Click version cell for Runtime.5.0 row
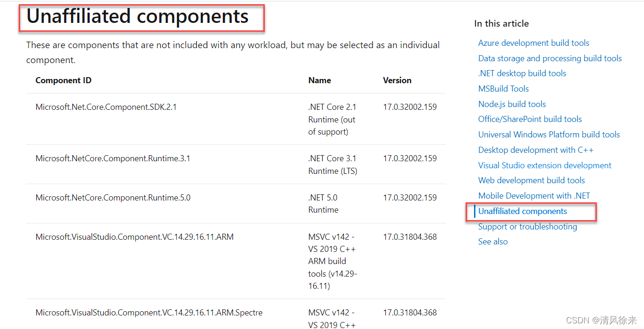 tap(410, 198)
